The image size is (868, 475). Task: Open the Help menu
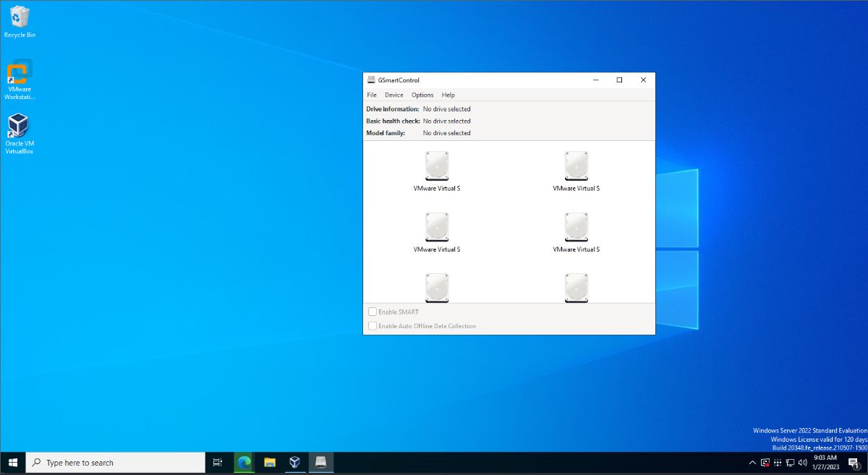[448, 95]
